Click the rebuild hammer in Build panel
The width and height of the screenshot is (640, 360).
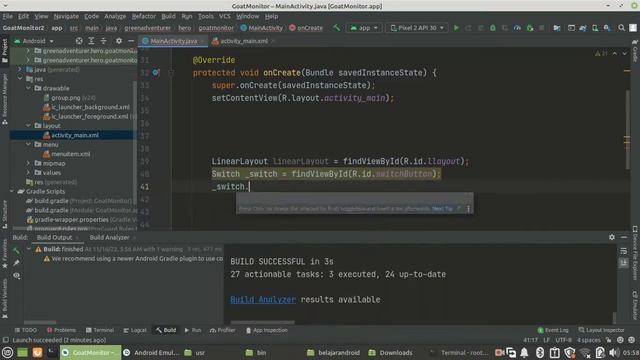(16, 250)
